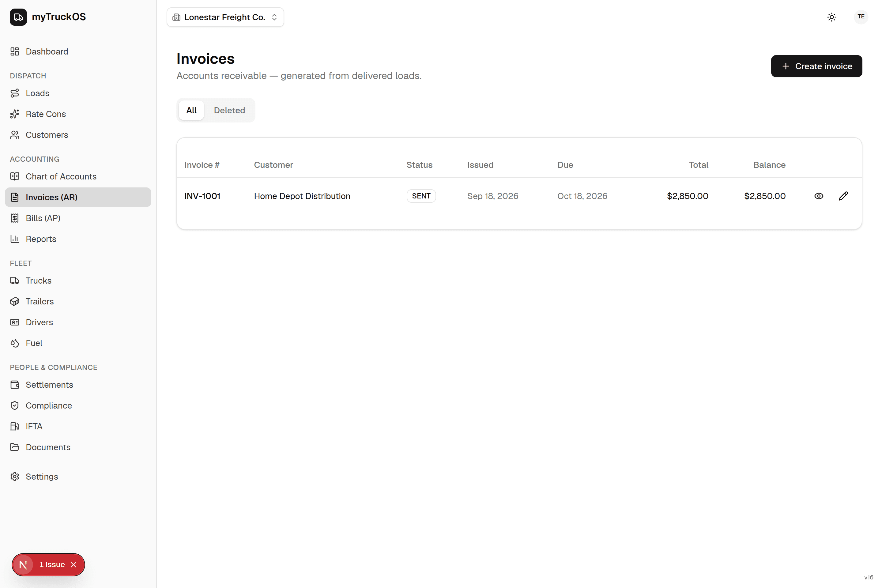Viewport: 882px width, 588px height.
Task: Toggle the light/dark theme sun icon
Action: click(831, 17)
